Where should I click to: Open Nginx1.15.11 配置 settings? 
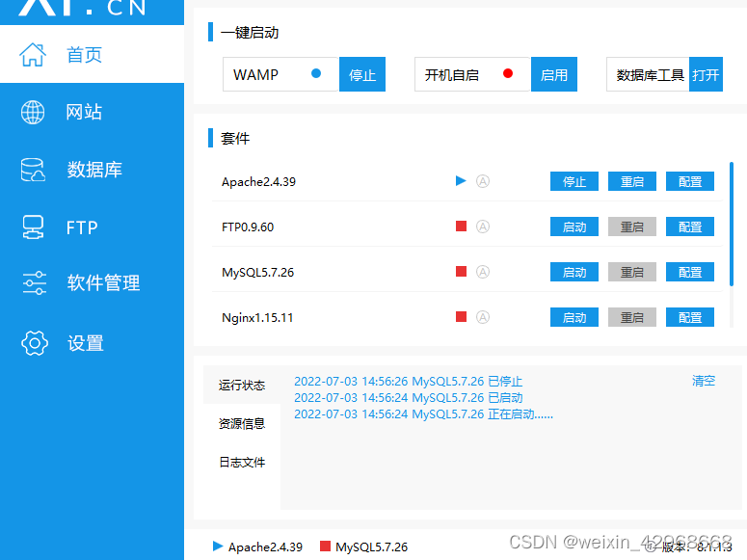pos(690,317)
